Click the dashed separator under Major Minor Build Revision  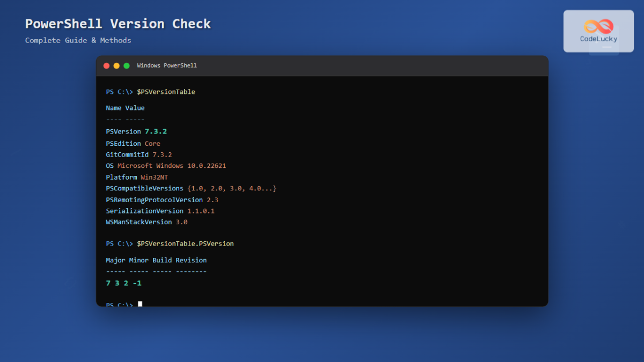156,271
